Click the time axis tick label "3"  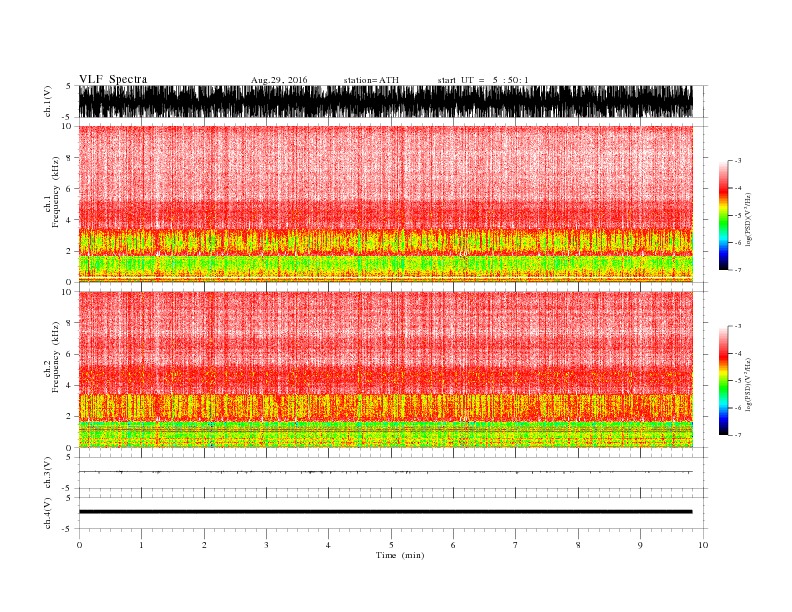266,545
